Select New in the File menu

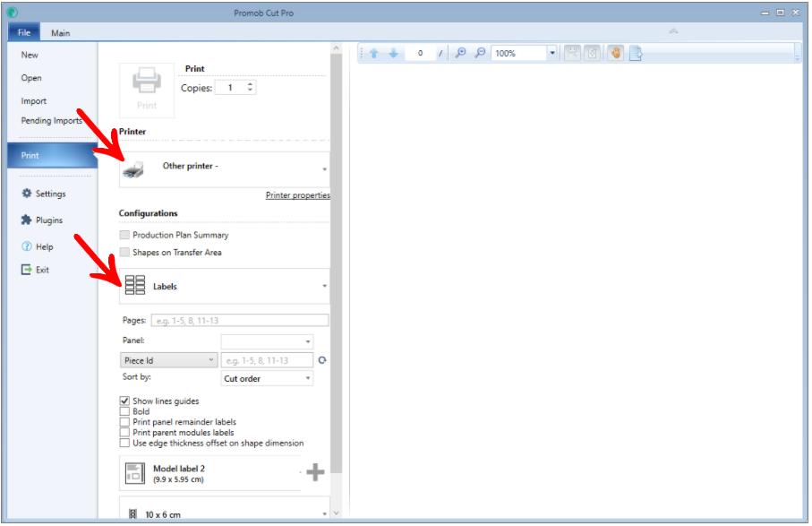(x=30, y=55)
